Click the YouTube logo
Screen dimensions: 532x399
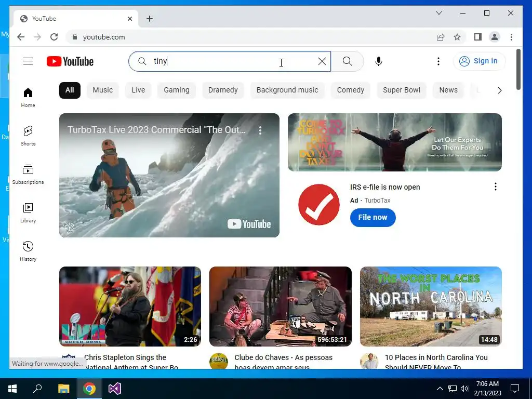tap(70, 61)
